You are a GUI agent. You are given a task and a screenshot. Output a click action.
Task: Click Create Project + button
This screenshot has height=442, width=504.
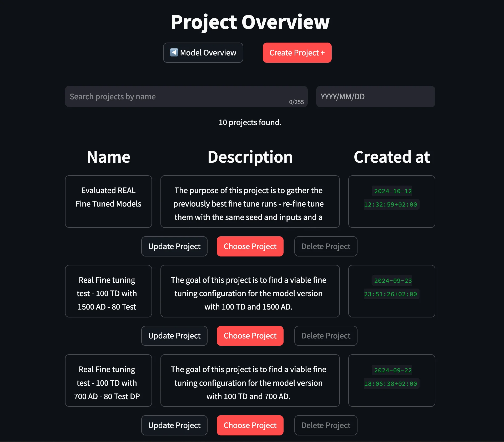coord(297,53)
